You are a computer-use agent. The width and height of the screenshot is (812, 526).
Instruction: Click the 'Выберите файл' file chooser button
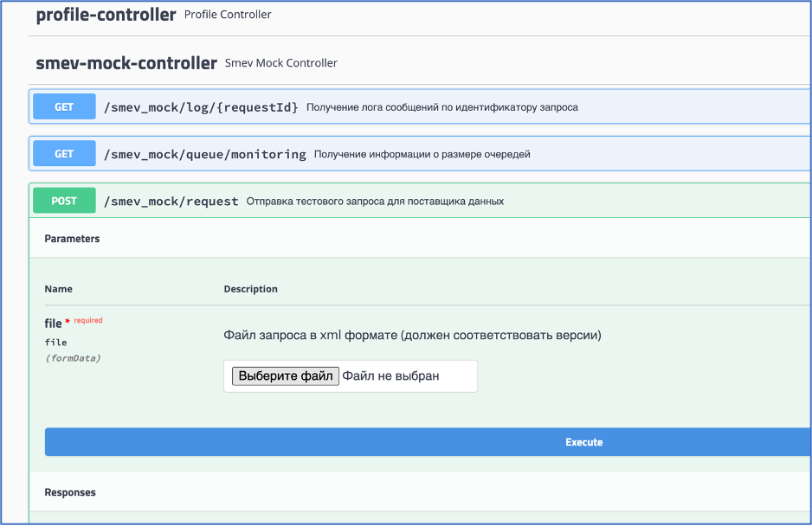[286, 375]
